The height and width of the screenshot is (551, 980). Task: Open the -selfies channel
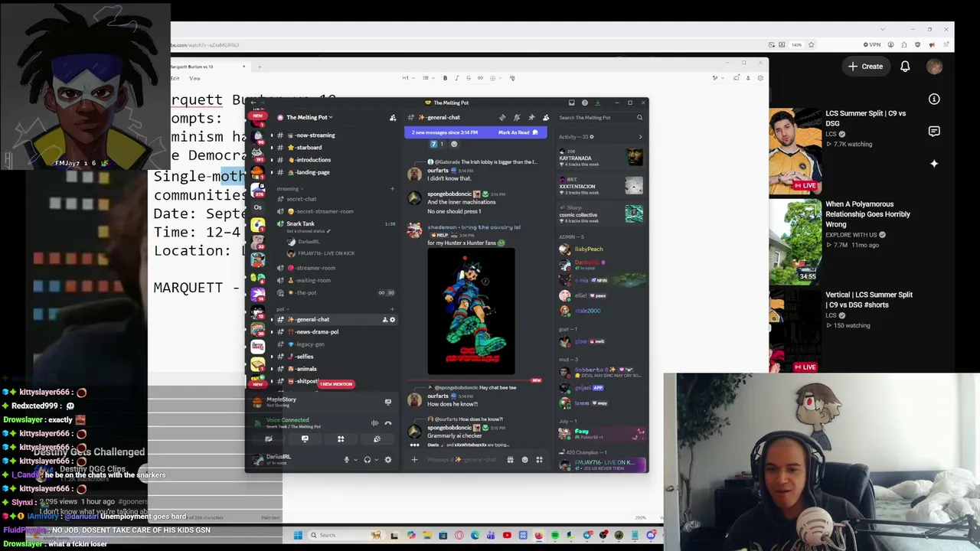pos(305,357)
